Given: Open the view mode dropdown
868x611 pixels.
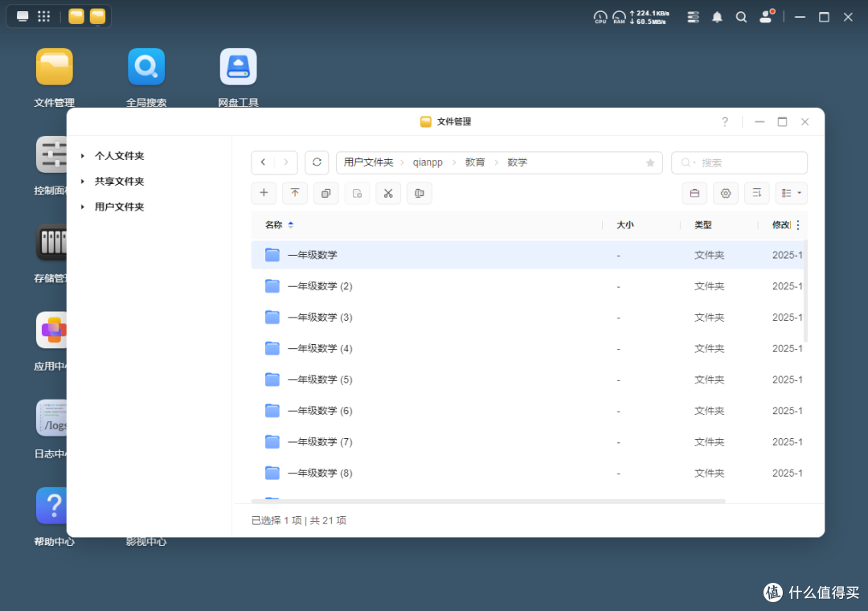Looking at the screenshot, I should [x=791, y=193].
